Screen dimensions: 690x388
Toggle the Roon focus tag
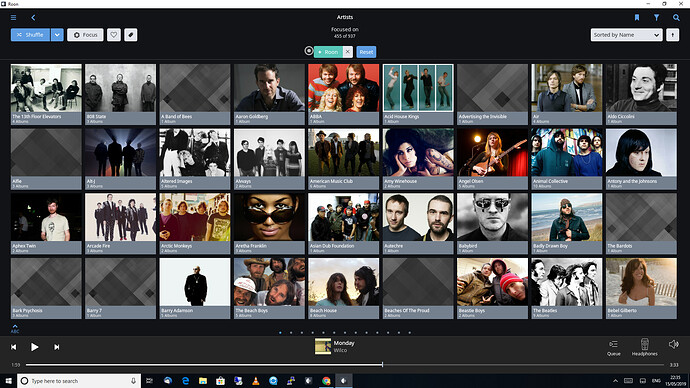[328, 52]
